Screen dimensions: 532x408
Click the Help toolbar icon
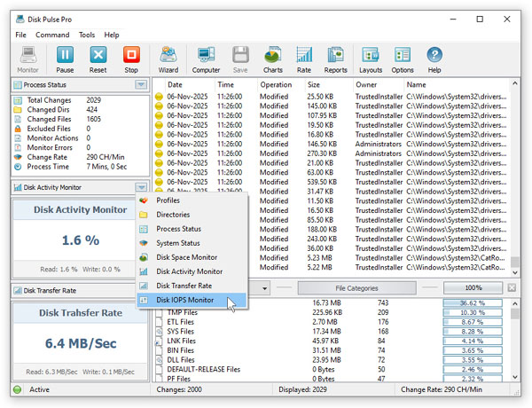[434, 59]
